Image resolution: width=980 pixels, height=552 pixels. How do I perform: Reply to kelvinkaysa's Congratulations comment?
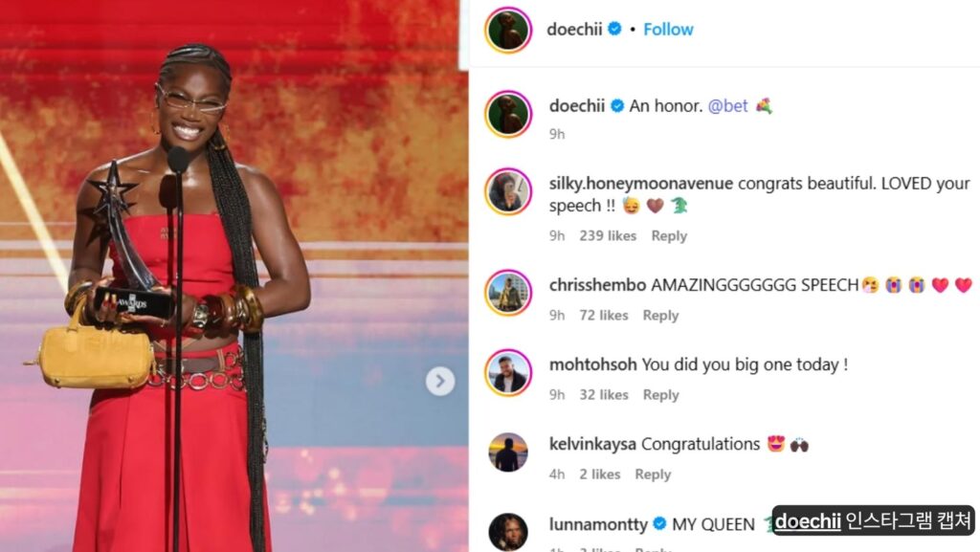click(653, 475)
